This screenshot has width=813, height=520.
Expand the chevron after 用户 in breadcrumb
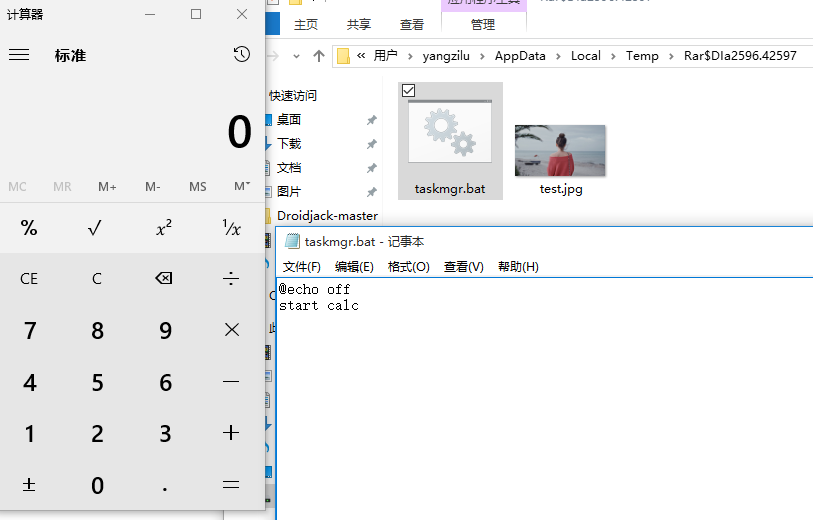pos(410,57)
